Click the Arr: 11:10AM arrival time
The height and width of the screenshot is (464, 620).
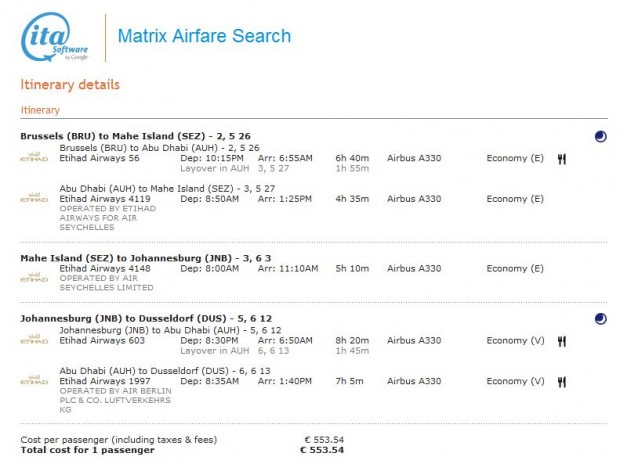pos(288,269)
